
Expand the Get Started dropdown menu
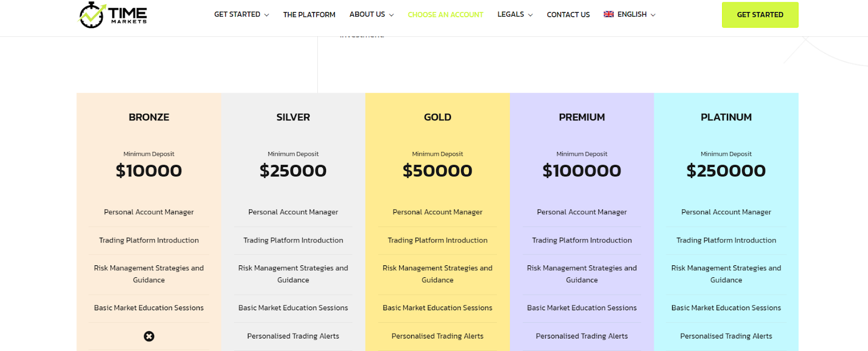click(x=241, y=15)
